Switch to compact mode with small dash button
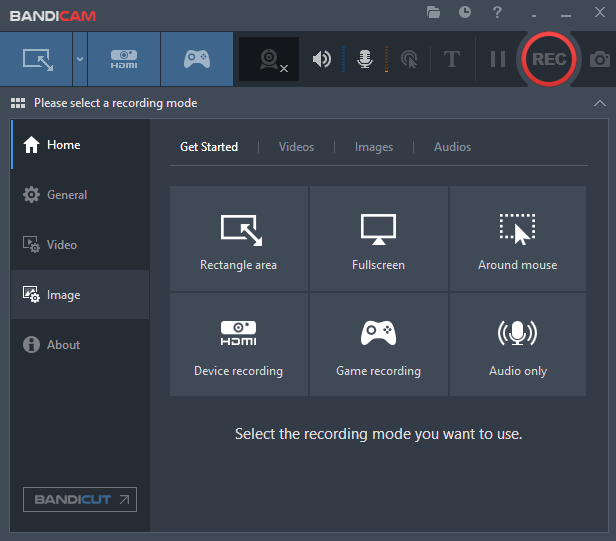 tap(534, 16)
